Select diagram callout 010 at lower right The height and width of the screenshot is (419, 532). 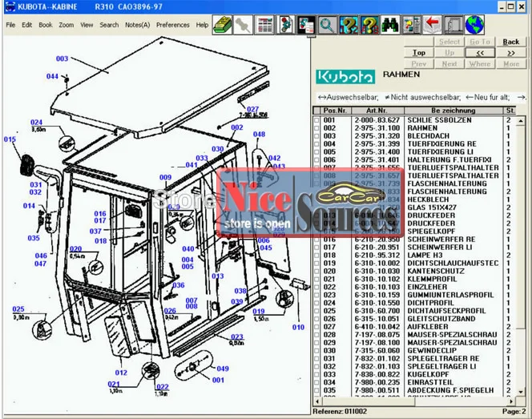click(x=298, y=328)
